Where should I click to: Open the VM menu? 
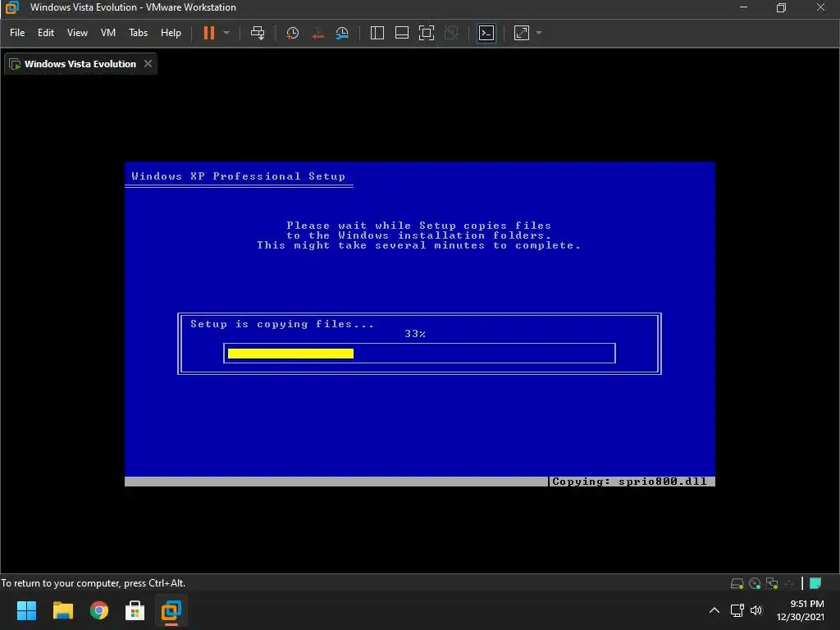point(108,33)
